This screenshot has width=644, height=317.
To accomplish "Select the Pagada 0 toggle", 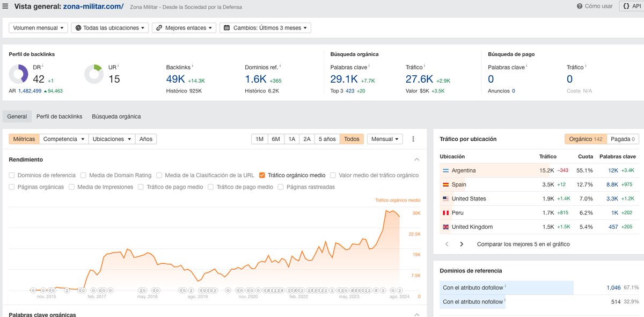I will [x=623, y=139].
